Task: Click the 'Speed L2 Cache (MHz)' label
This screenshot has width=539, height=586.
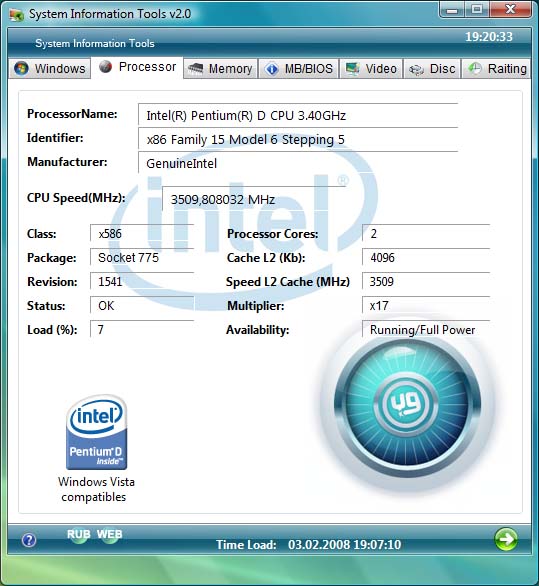Action: [288, 281]
